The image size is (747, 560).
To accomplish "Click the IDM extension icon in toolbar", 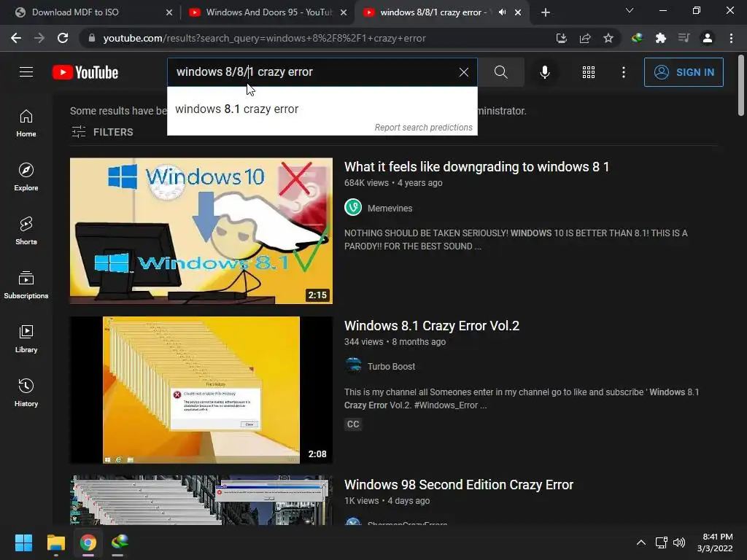I will tap(637, 38).
